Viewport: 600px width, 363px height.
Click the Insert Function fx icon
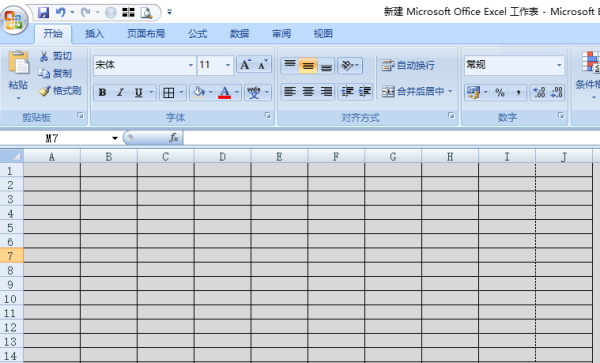coord(174,138)
